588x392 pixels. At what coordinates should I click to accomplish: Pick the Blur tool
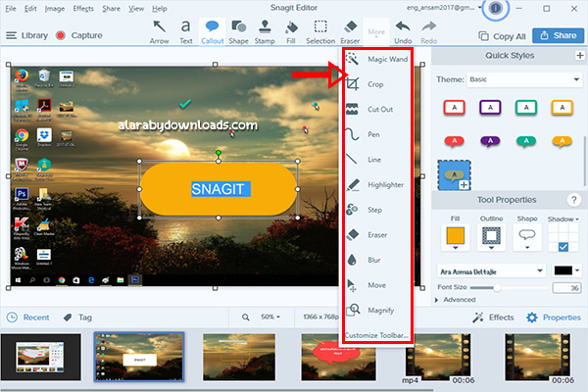point(377,260)
